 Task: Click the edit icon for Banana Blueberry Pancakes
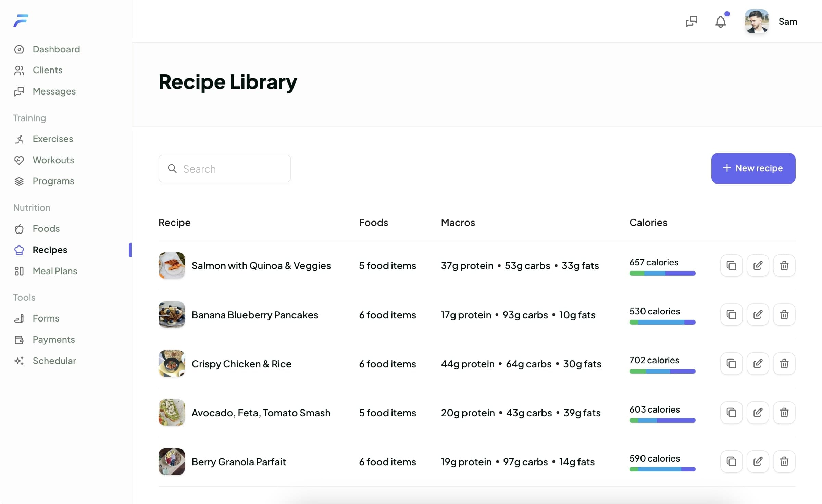758,314
